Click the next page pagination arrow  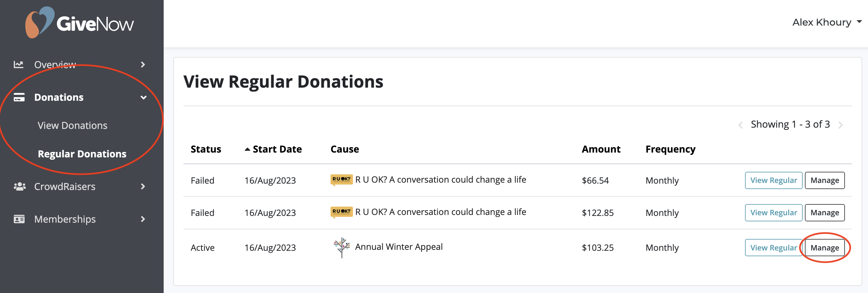[840, 125]
